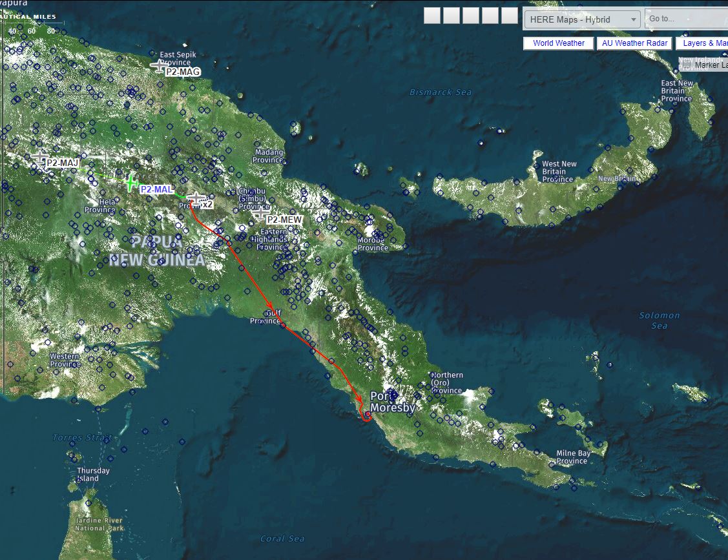
Task: Open the Layers & Markers menu
Action: coord(703,43)
